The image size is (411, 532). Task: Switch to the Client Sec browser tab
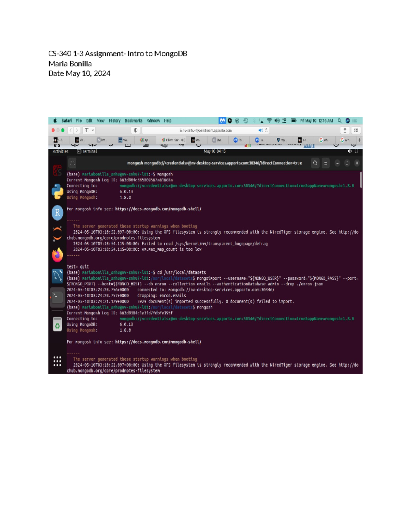[x=171, y=140]
